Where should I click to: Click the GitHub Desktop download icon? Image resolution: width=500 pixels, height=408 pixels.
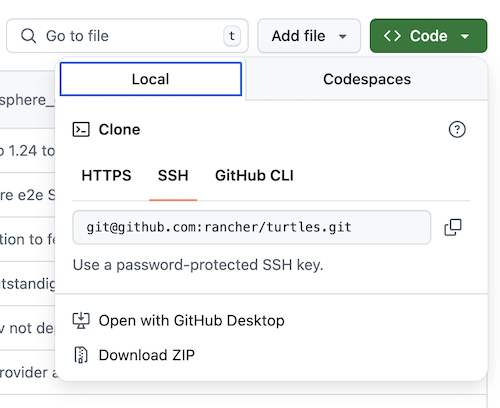[81, 321]
